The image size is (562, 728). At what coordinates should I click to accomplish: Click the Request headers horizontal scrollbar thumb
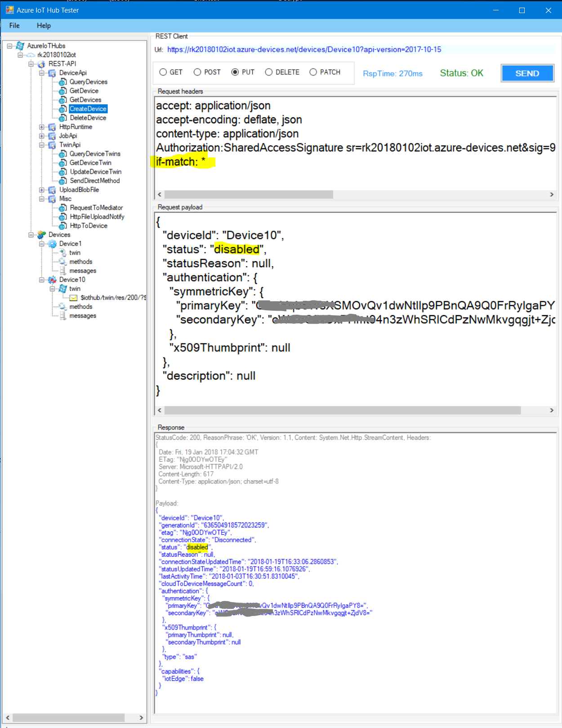[249, 195]
